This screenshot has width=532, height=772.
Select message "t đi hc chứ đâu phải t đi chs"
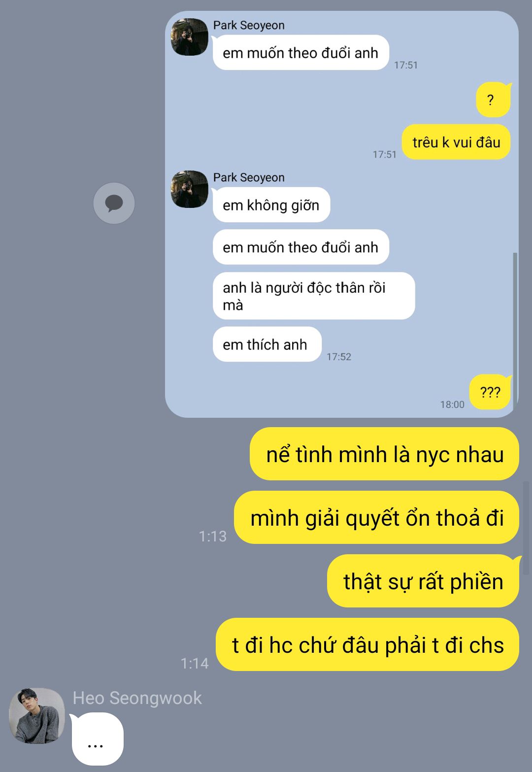(367, 644)
